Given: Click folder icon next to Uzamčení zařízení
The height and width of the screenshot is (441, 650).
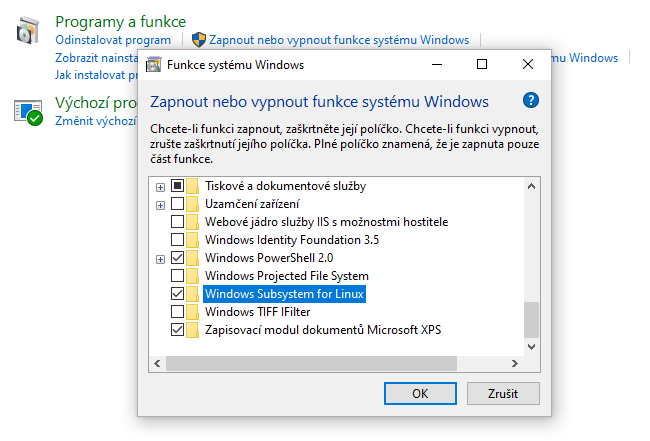Looking at the screenshot, I should coord(193,204).
